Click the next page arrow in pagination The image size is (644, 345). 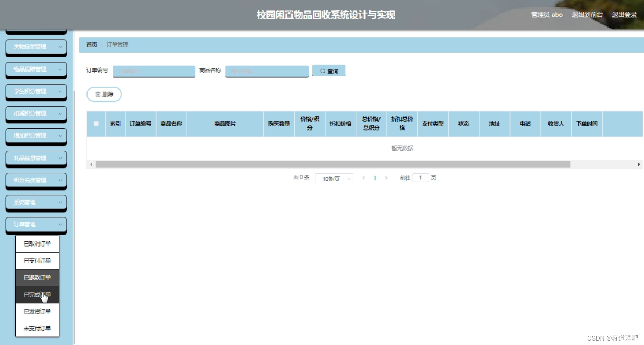pos(386,178)
